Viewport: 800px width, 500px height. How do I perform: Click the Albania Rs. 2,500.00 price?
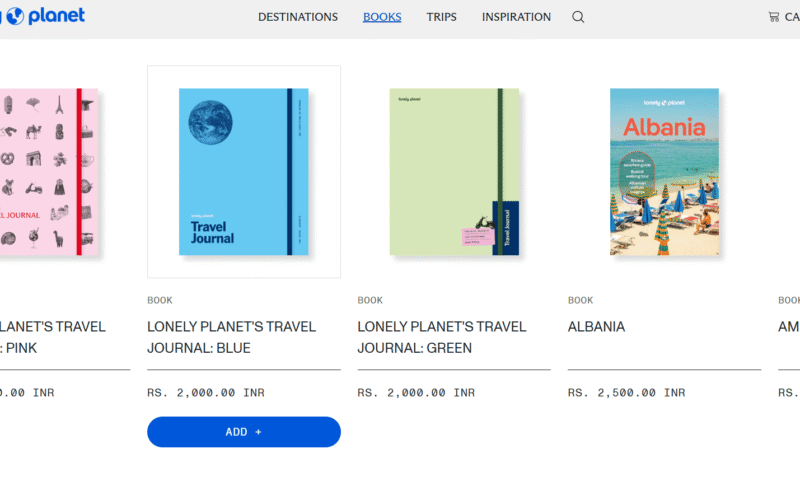tap(626, 393)
